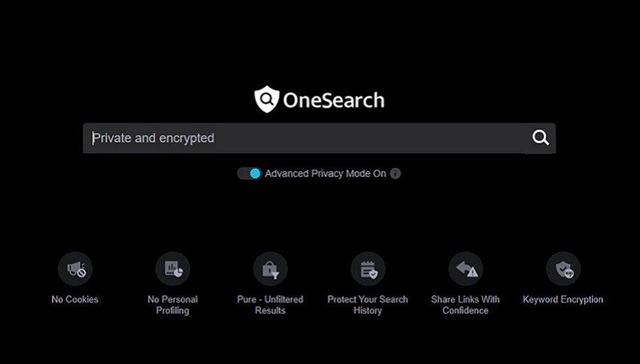Turn off the Advanced Privacy Mode switch
The width and height of the screenshot is (640, 364).
[x=249, y=173]
